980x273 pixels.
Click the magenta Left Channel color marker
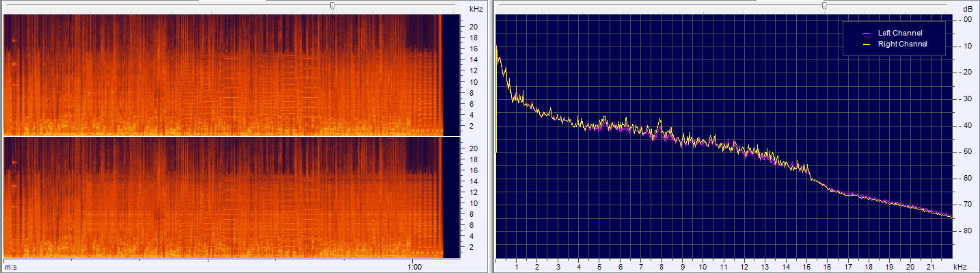(x=867, y=33)
